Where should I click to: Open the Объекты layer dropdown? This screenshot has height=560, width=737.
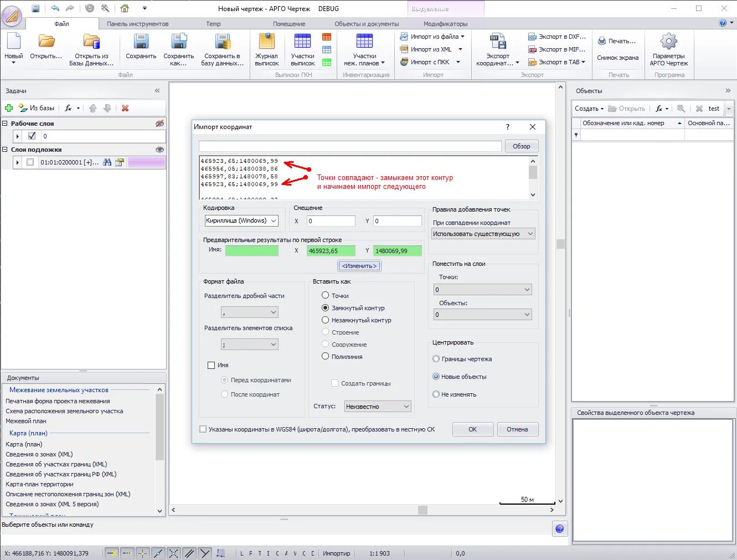[482, 315]
